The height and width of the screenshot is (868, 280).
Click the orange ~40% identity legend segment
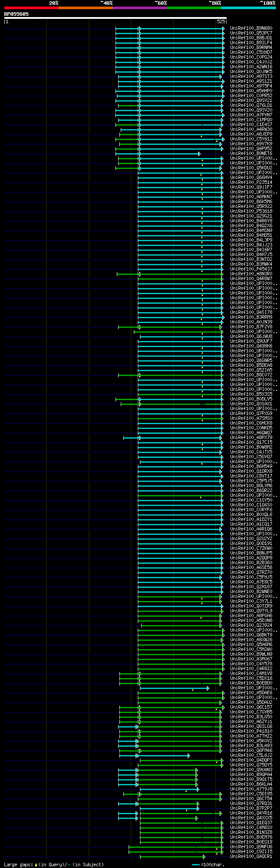pos(85,8)
